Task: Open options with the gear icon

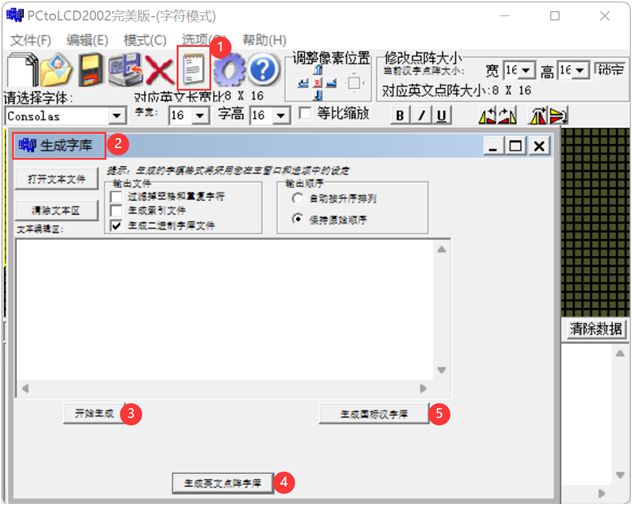Action: point(229,69)
